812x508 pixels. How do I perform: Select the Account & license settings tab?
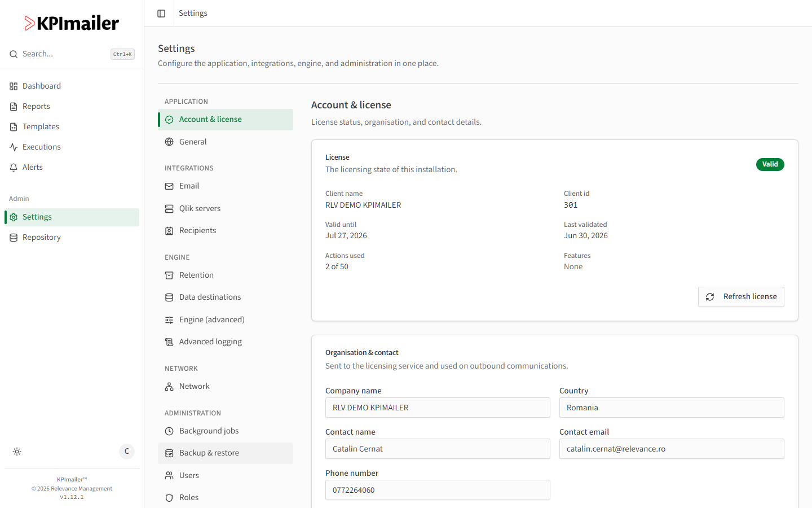point(226,120)
